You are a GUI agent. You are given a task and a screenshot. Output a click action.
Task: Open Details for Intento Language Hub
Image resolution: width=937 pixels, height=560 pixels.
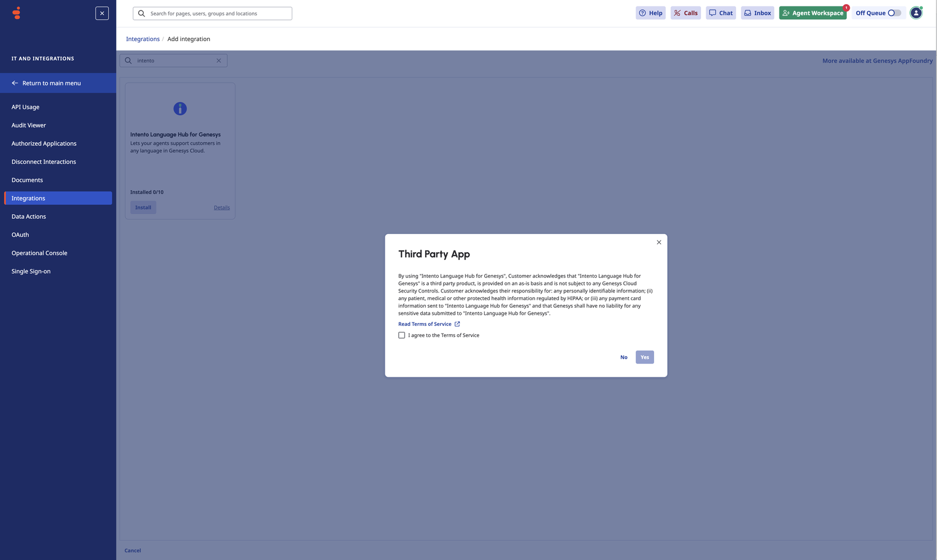222,208
